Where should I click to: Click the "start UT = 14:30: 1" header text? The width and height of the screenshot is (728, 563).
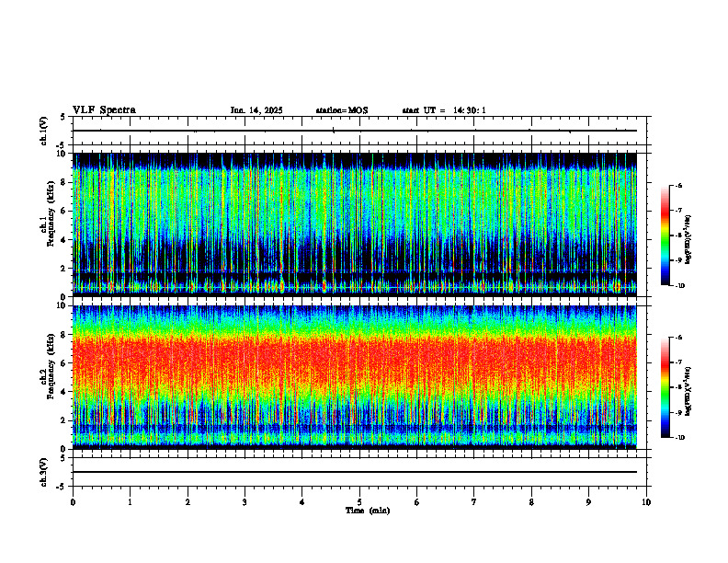pyautogui.click(x=444, y=110)
